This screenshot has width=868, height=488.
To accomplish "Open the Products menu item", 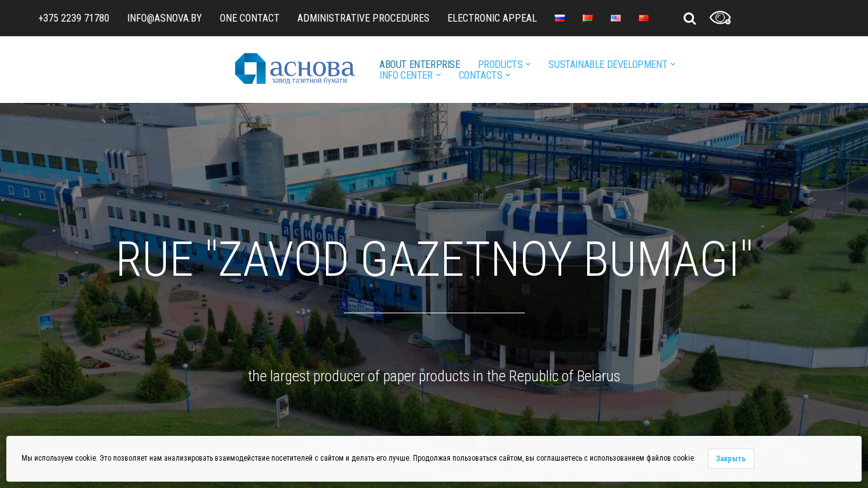I will click(500, 64).
